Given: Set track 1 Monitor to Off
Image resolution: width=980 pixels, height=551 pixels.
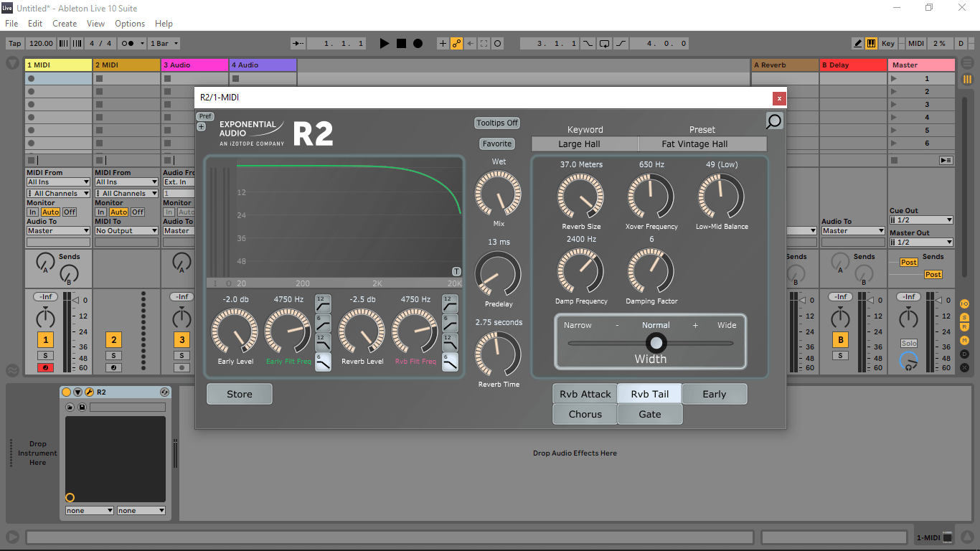Looking at the screenshot, I should pos(70,212).
